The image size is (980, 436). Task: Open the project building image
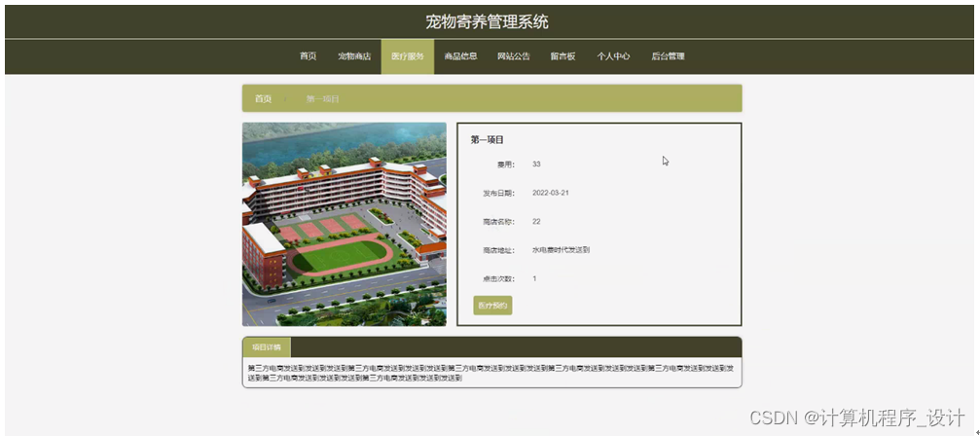pos(345,224)
